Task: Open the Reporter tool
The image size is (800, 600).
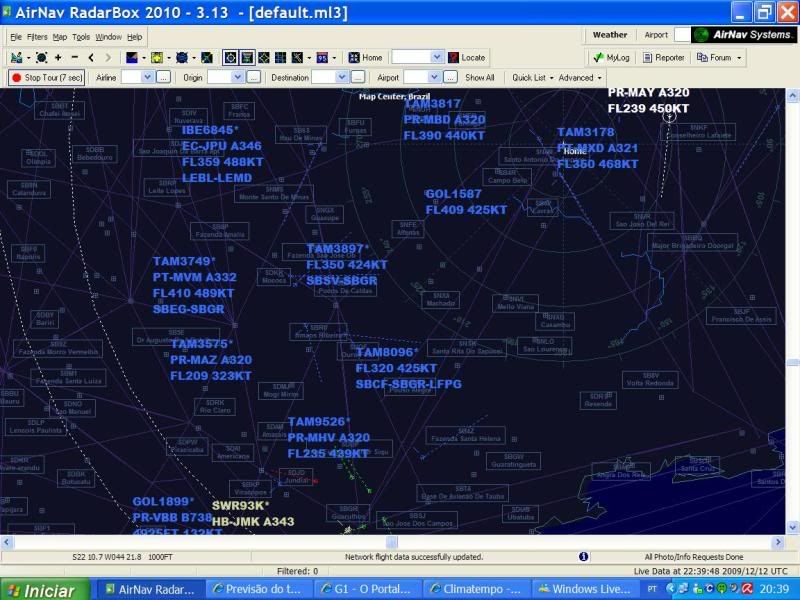Action: pos(663,58)
